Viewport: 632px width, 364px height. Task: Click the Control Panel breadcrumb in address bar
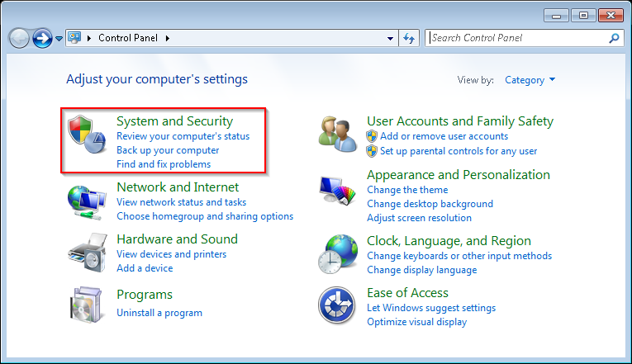[129, 38]
